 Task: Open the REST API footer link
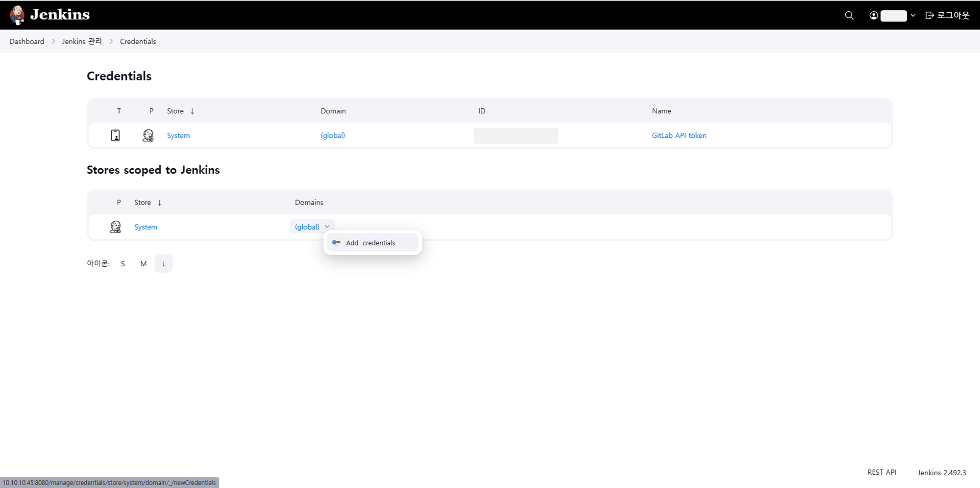(x=882, y=472)
